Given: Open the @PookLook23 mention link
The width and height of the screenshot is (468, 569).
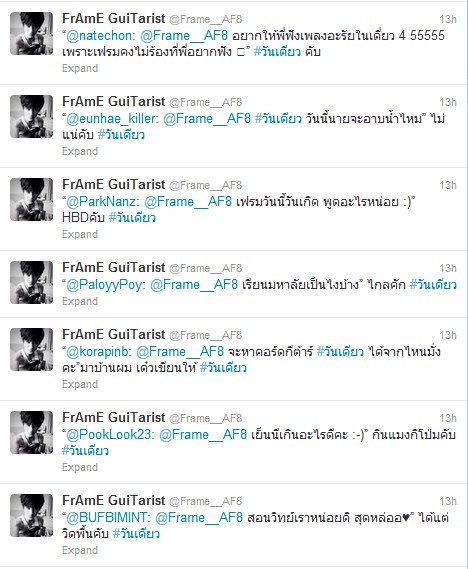Looking at the screenshot, I should point(109,435).
